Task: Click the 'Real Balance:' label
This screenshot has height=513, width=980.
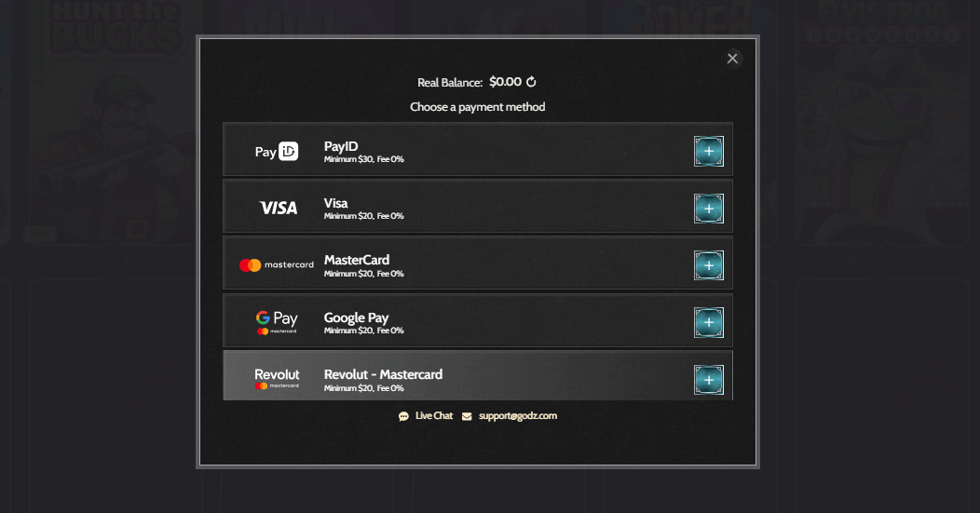Action: [450, 83]
